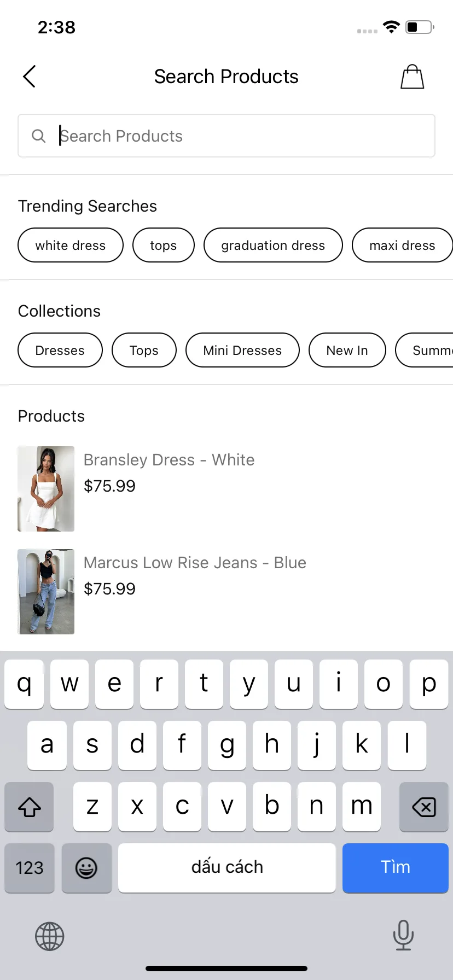Tap the back arrow icon

coord(30,77)
